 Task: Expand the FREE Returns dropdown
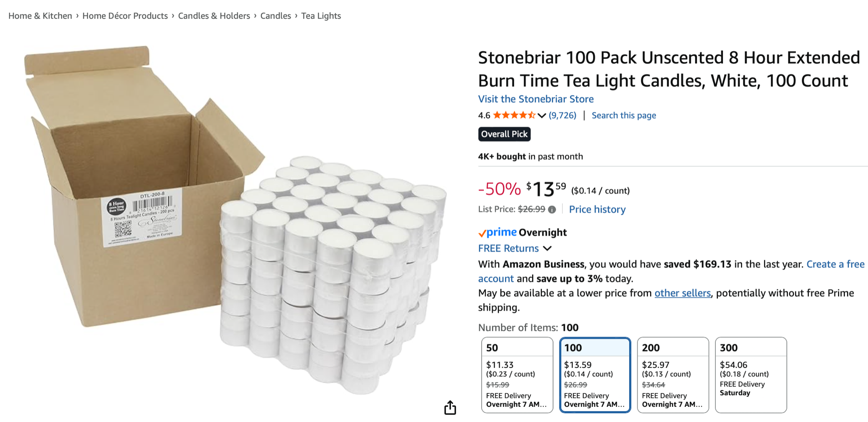point(547,248)
